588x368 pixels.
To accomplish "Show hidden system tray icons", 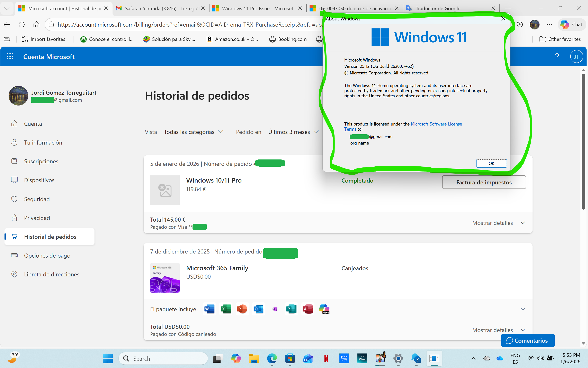I will [473, 359].
